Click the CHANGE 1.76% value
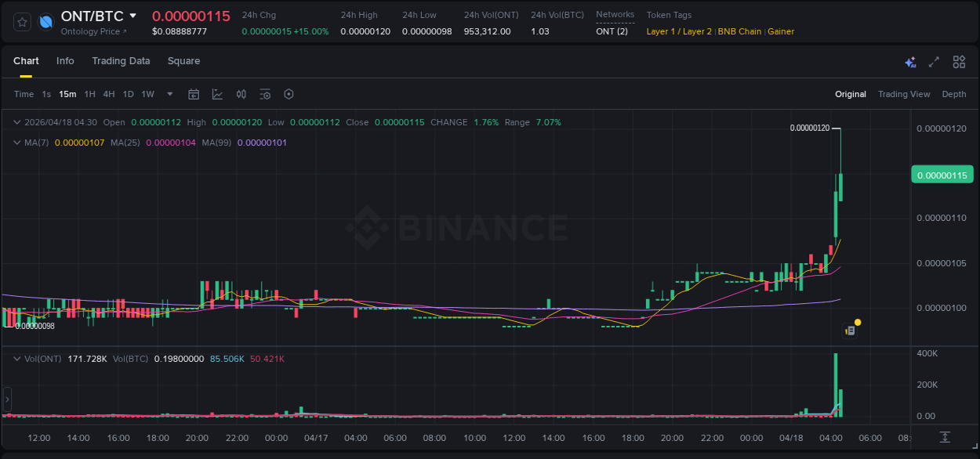 (486, 122)
